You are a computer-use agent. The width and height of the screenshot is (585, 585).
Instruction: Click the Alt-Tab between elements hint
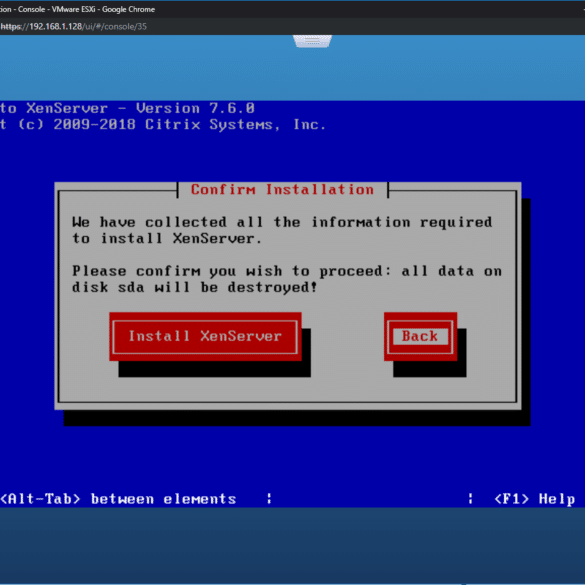click(x=118, y=499)
